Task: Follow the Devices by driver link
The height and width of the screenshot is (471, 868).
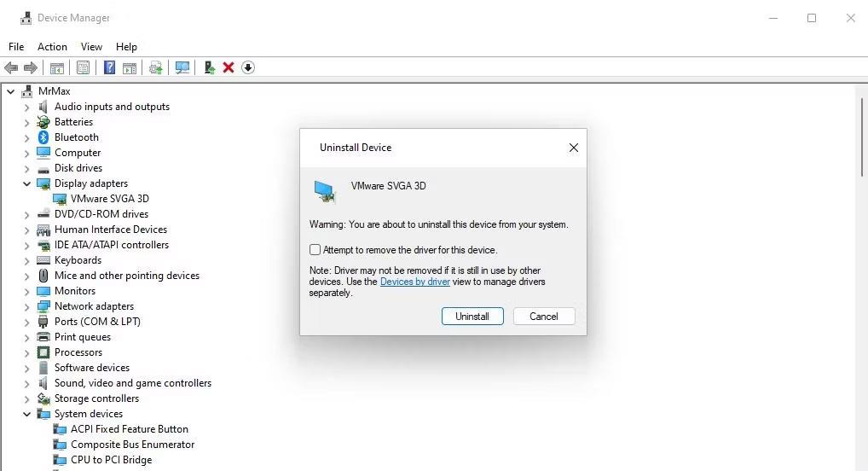Action: pos(414,282)
